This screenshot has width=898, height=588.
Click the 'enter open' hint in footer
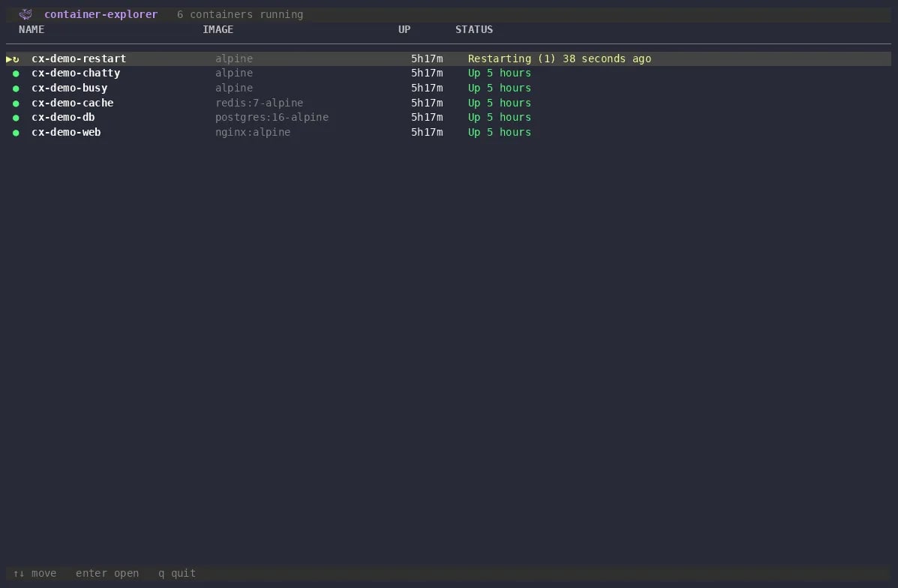[107, 573]
